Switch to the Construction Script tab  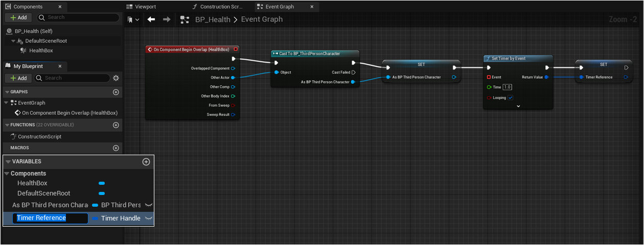[218, 7]
